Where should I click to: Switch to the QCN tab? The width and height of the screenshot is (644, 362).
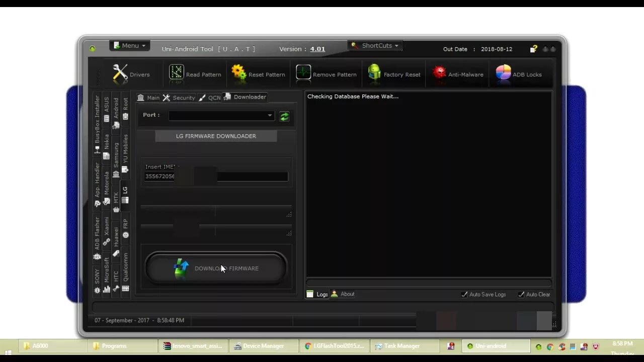[210, 98]
